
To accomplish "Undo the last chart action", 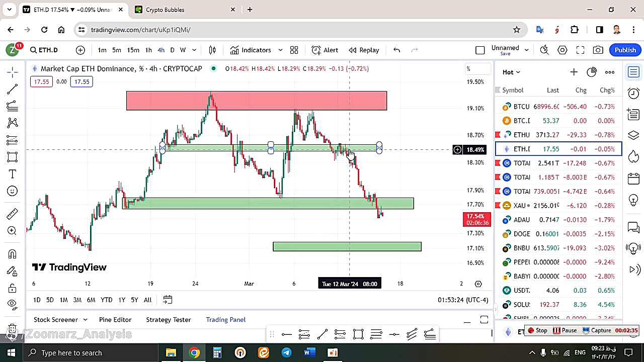I will click(x=396, y=50).
